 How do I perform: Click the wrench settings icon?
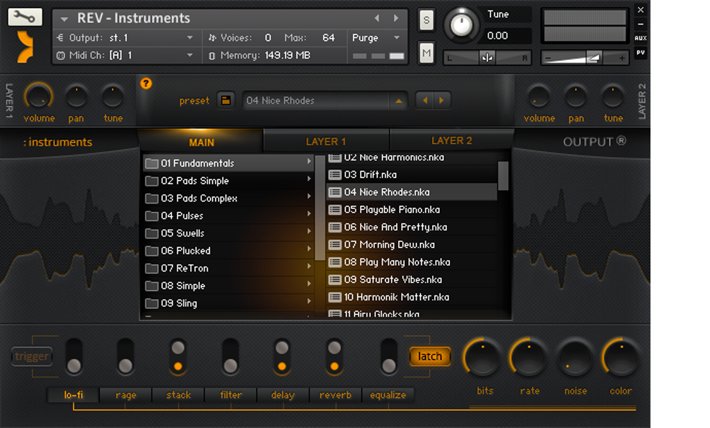pos(25,17)
